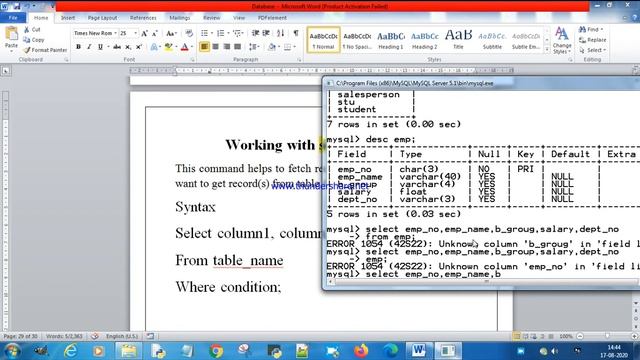Open Line Spacing dropdown
This screenshot has height=360, width=640.
(x=253, y=47)
